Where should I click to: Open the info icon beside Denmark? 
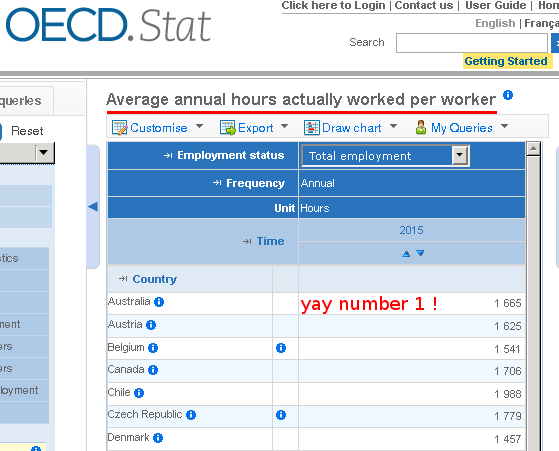[x=158, y=438]
